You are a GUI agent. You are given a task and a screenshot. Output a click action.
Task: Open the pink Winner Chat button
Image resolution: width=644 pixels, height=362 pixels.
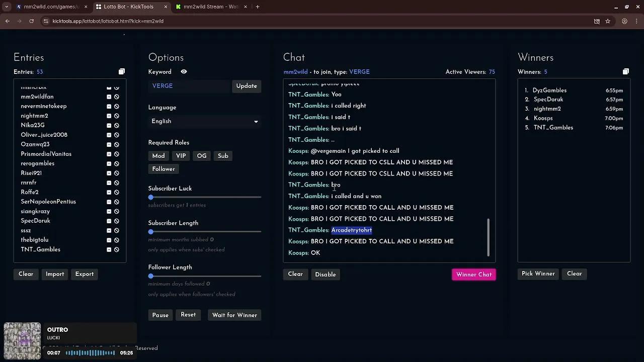point(474,275)
